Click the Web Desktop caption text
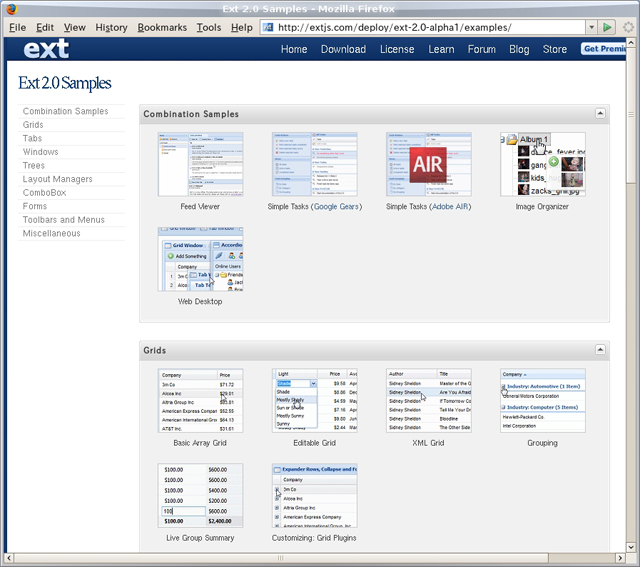Screen dimensions: 640x567 (x=200, y=301)
